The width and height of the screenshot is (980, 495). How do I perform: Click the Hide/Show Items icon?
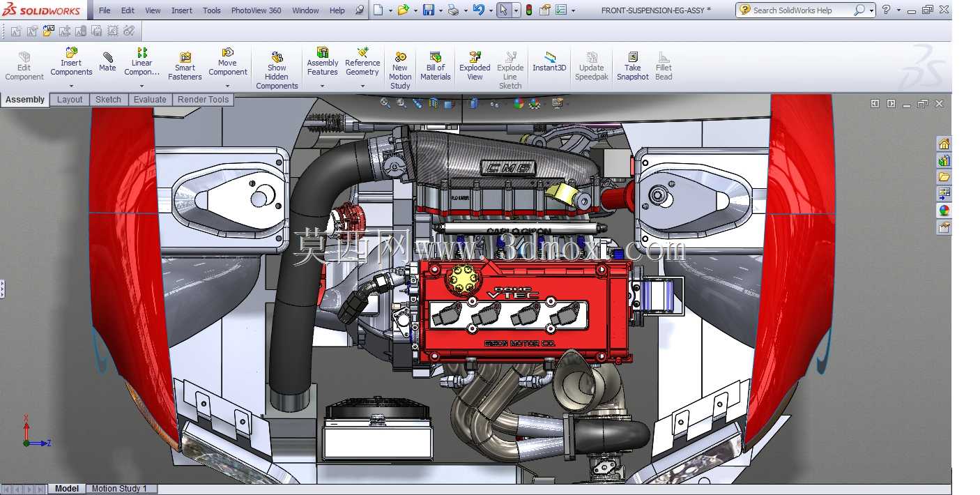pyautogui.click(x=495, y=103)
